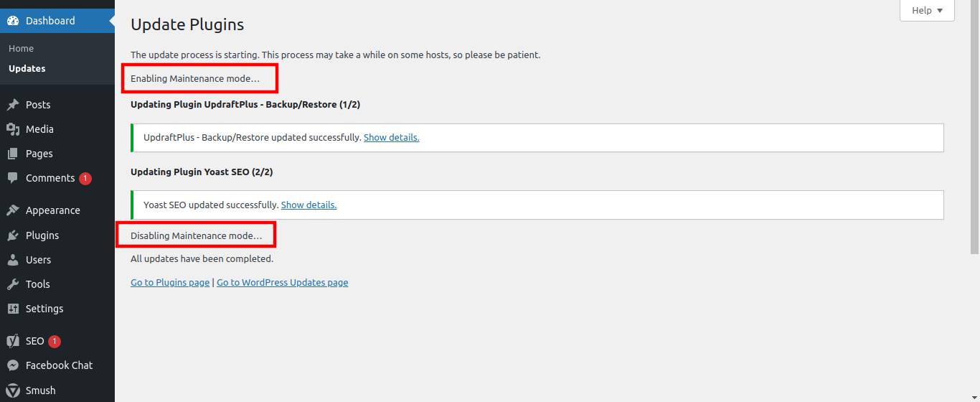This screenshot has height=402, width=980.
Task: Click 'Disabling Maintenance mode…' text
Action: pyautogui.click(x=197, y=235)
